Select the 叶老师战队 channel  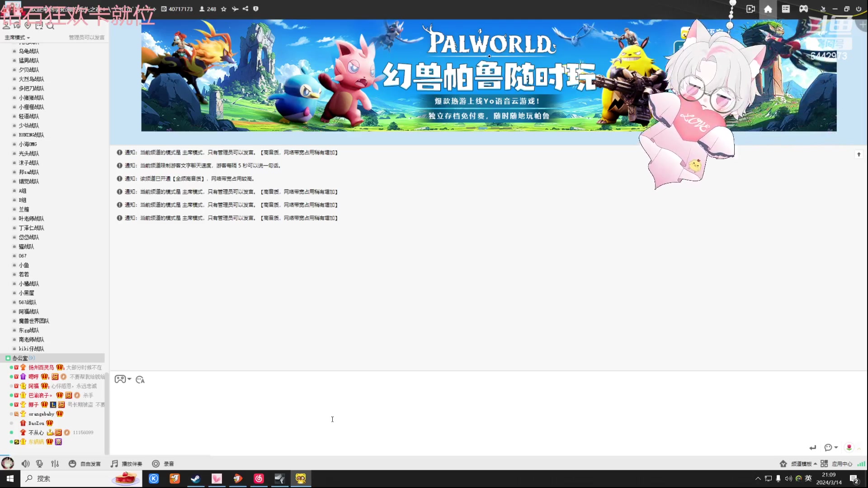tap(31, 219)
